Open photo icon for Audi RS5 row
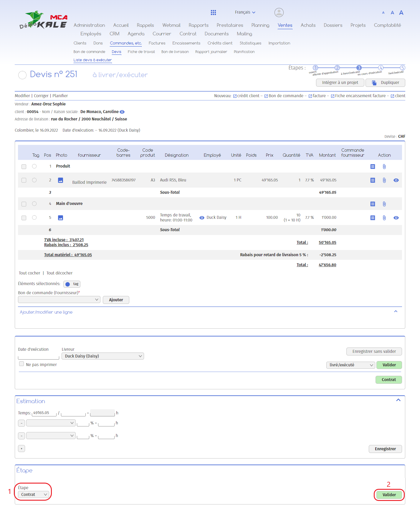Viewport: 420px width, 508px height. pyautogui.click(x=60, y=180)
